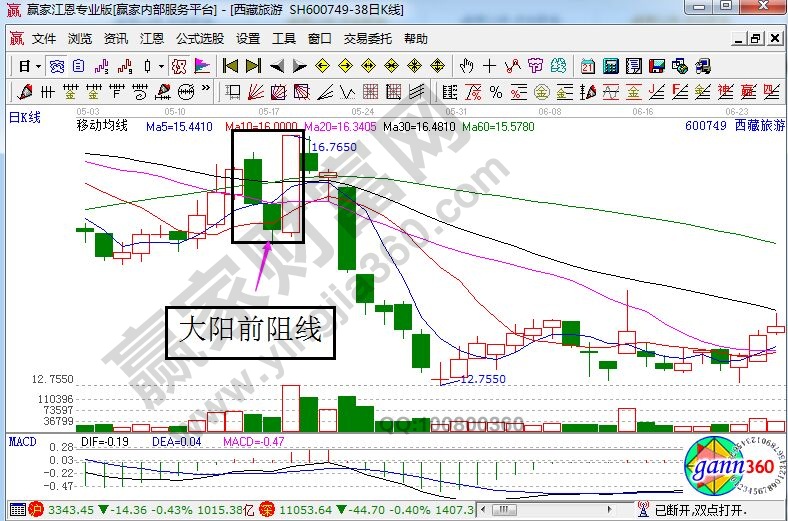Image resolution: width=788 pixels, height=521 pixels.
Task: Click the 移动均线 indicator label
Action: (x=102, y=126)
